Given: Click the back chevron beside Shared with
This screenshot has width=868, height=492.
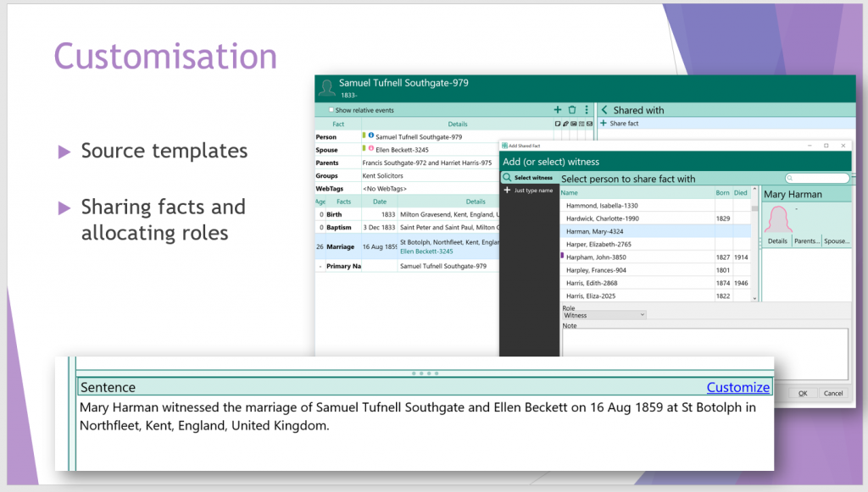Looking at the screenshot, I should pos(604,110).
